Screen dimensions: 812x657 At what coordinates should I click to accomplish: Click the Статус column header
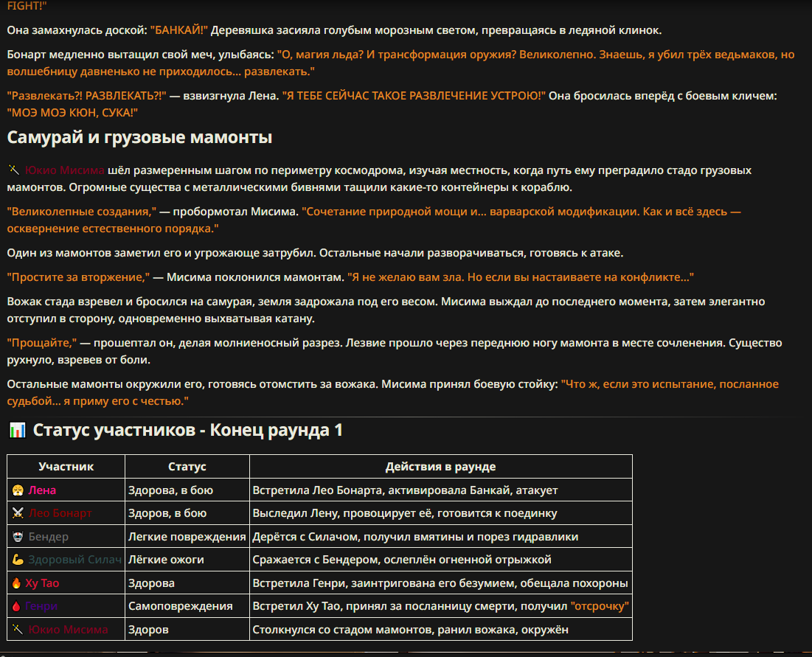click(x=187, y=467)
